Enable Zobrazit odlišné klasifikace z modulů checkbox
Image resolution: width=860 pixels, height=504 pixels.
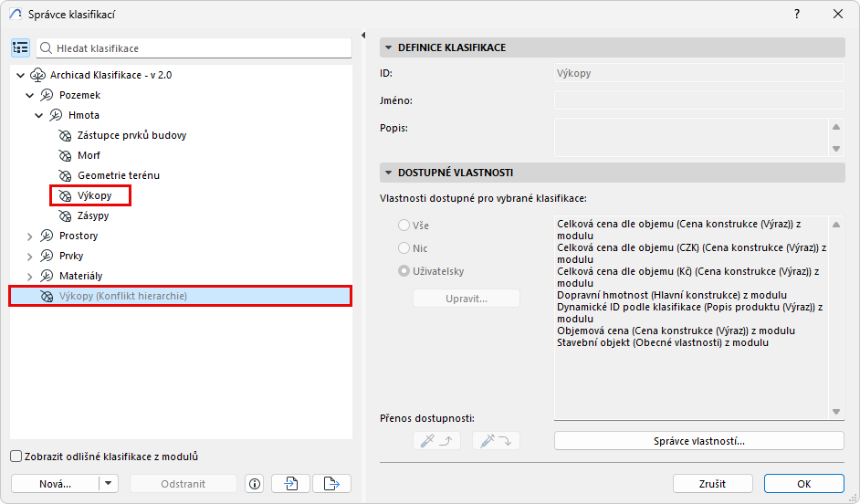click(16, 457)
